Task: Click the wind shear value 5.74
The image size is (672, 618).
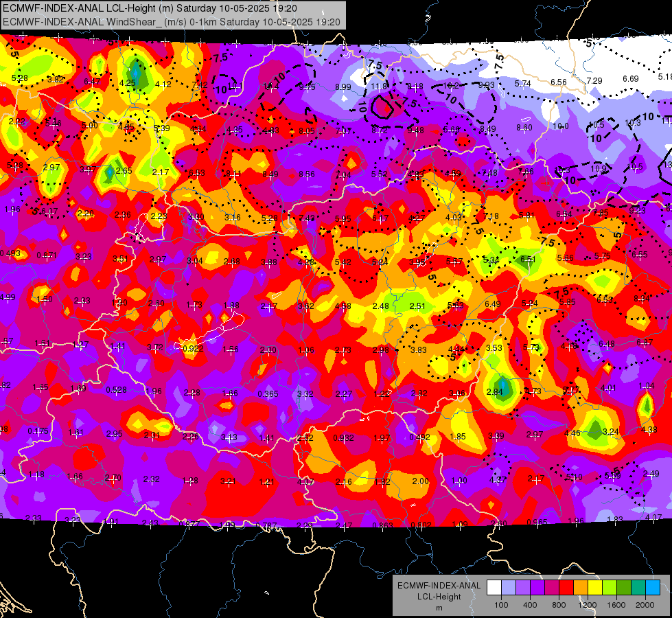Action: [x=523, y=84]
